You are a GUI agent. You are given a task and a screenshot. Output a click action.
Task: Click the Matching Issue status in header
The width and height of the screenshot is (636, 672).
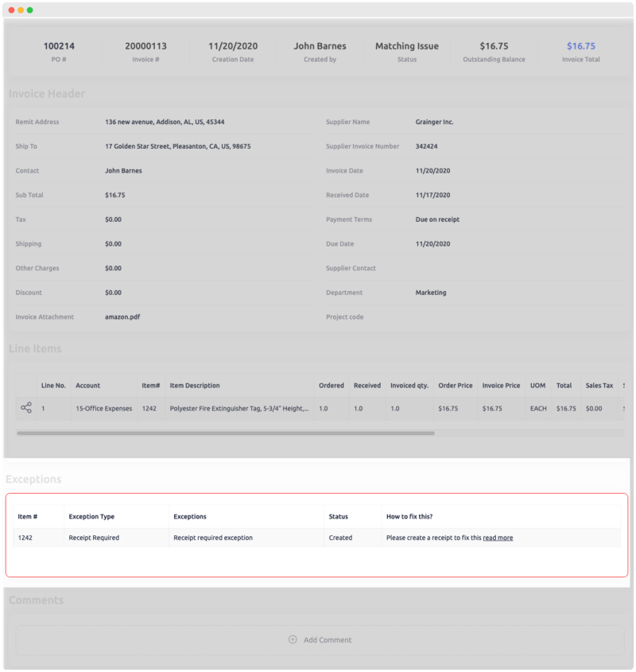406,45
